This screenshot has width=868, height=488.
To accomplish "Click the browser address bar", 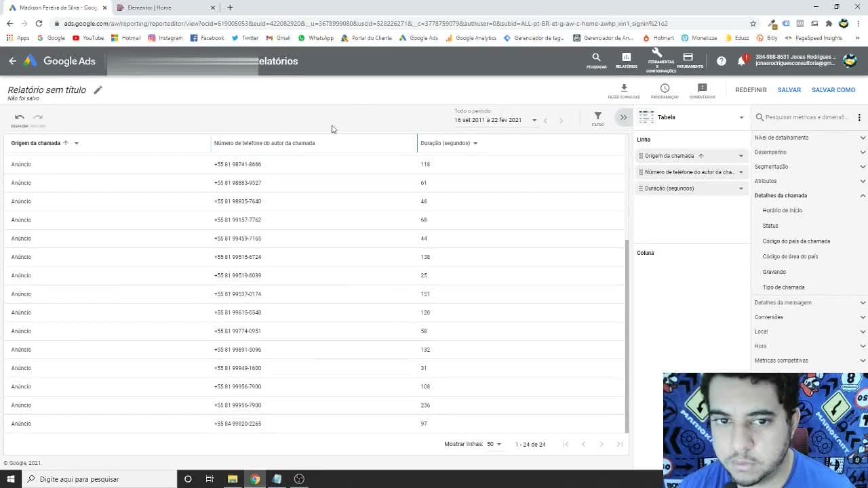I will click(x=400, y=23).
